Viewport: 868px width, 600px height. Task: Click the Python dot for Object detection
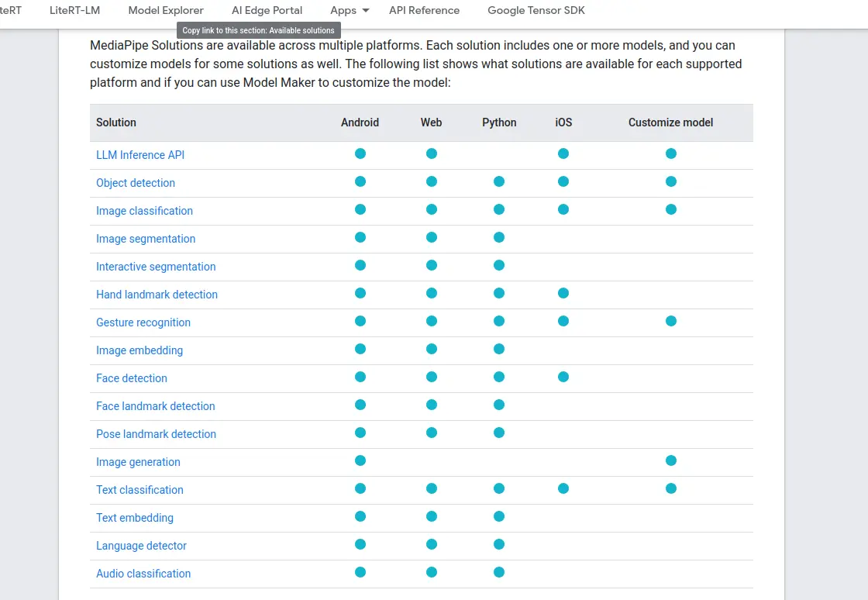pyautogui.click(x=499, y=181)
